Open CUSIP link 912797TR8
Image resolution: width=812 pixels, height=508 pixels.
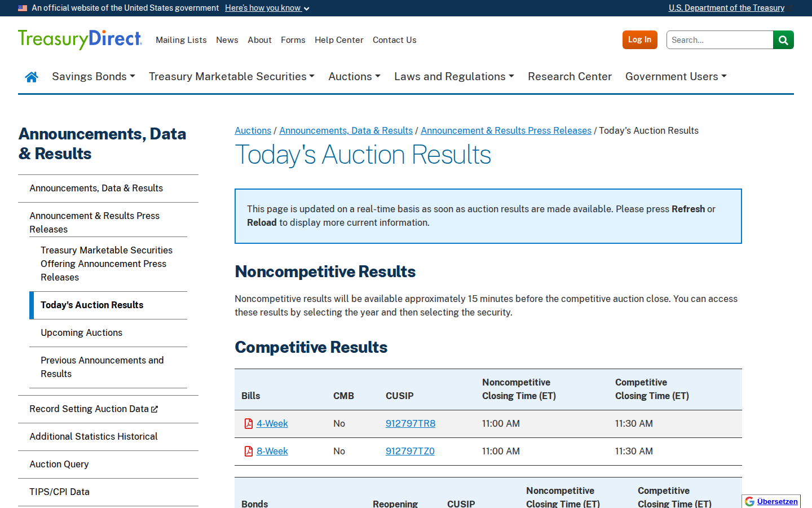(x=411, y=424)
